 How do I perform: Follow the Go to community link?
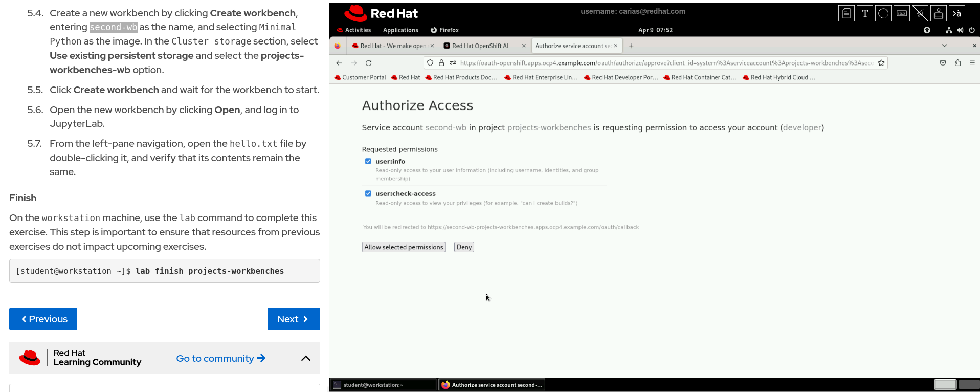coord(221,358)
